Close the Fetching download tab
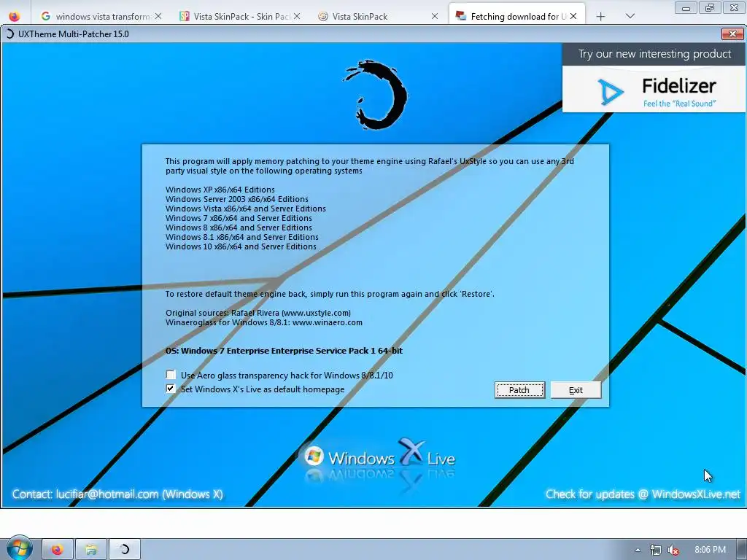This screenshot has width=747, height=560. tap(573, 16)
